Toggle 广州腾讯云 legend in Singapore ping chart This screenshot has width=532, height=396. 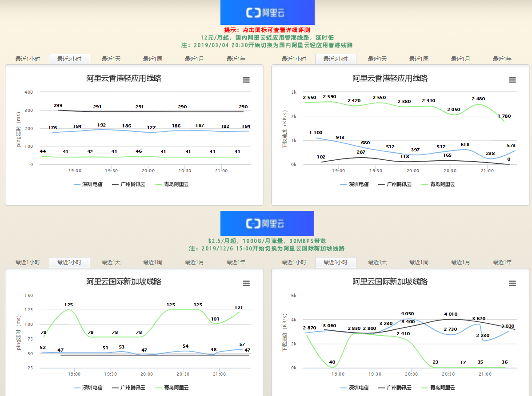point(128,388)
